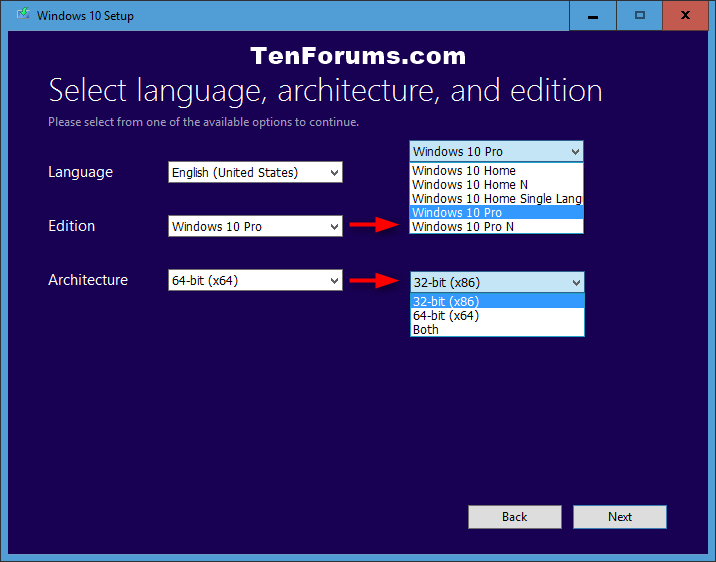This screenshot has height=562, width=716.
Task: Minimize the Windows 10 Setup window
Action: point(592,15)
